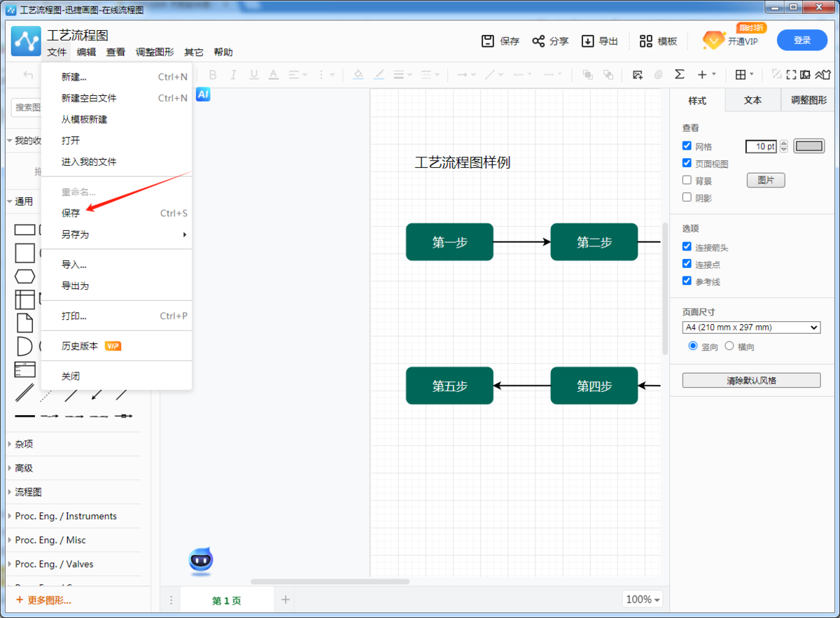Viewport: 840px width, 618px height.
Task: Click the 清除默认风格 button
Action: click(x=751, y=380)
